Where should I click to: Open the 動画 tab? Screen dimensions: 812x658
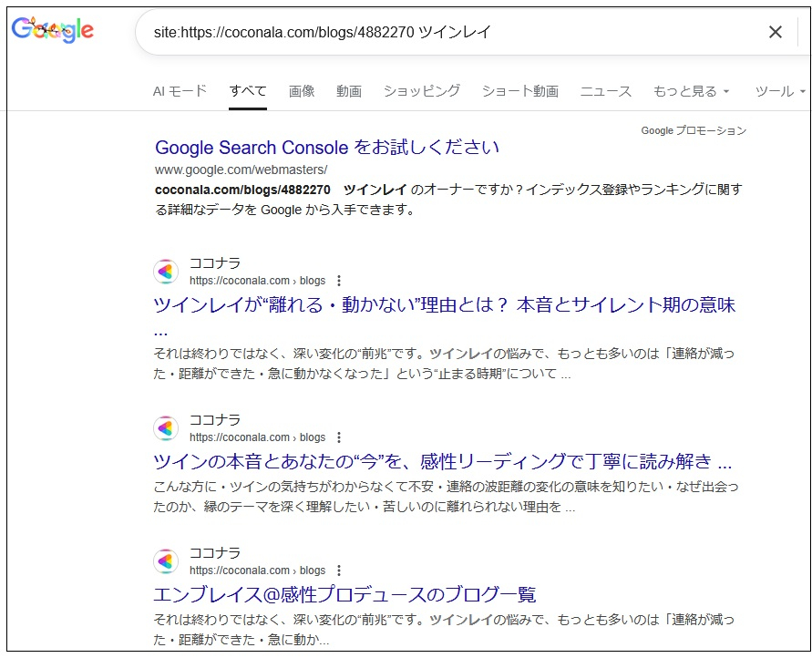tap(349, 91)
